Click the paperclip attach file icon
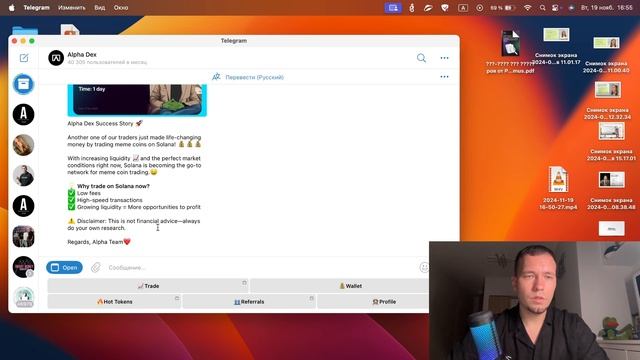Image resolution: width=640 pixels, height=360 pixels. [96, 267]
